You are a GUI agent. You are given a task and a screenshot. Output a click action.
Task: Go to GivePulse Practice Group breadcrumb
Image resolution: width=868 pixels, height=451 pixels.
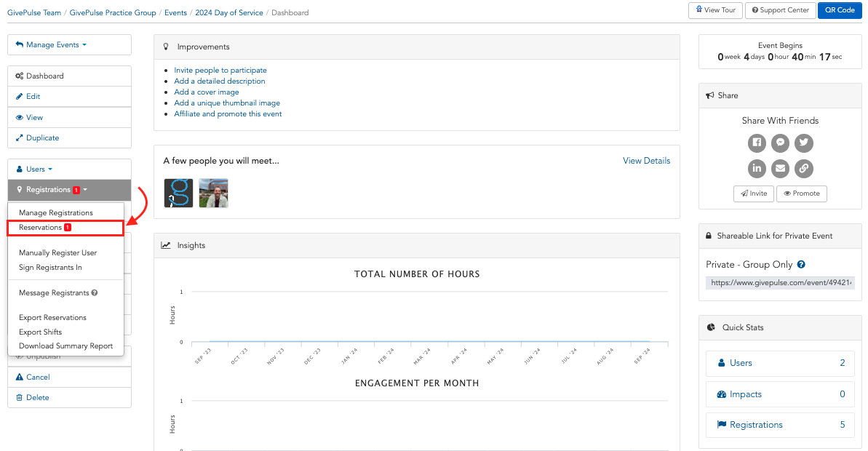click(113, 12)
